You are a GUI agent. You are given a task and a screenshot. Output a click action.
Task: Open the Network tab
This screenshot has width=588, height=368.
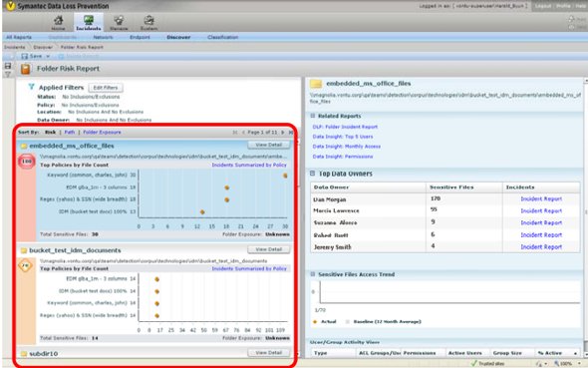103,37
